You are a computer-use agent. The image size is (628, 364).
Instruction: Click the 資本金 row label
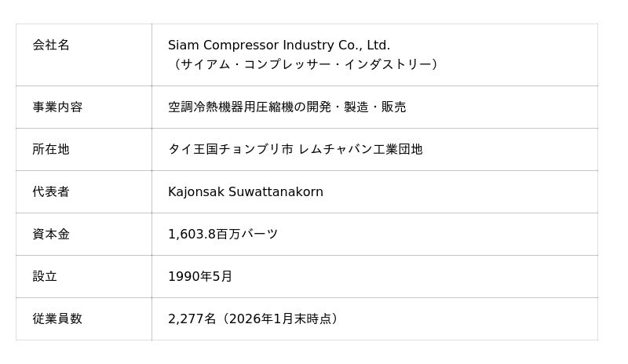(x=51, y=234)
